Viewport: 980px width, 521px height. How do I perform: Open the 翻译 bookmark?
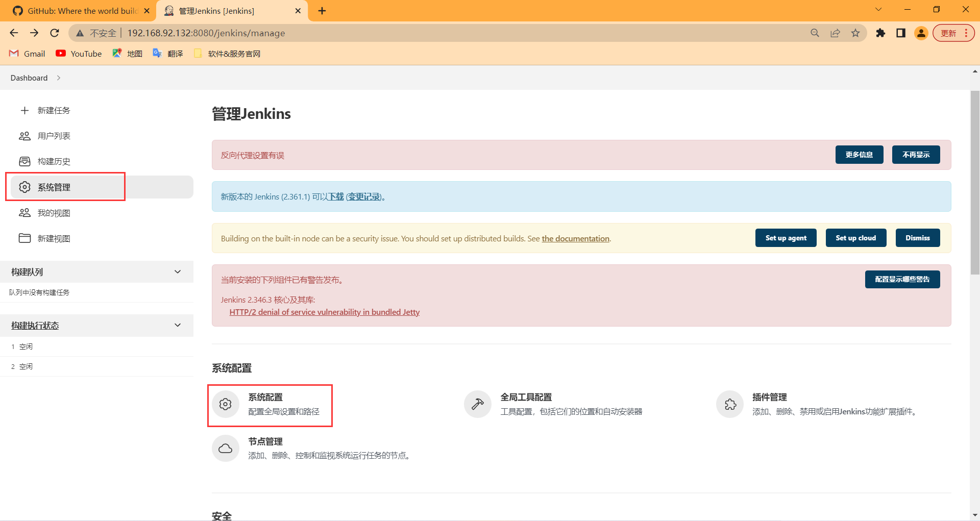[x=168, y=54]
